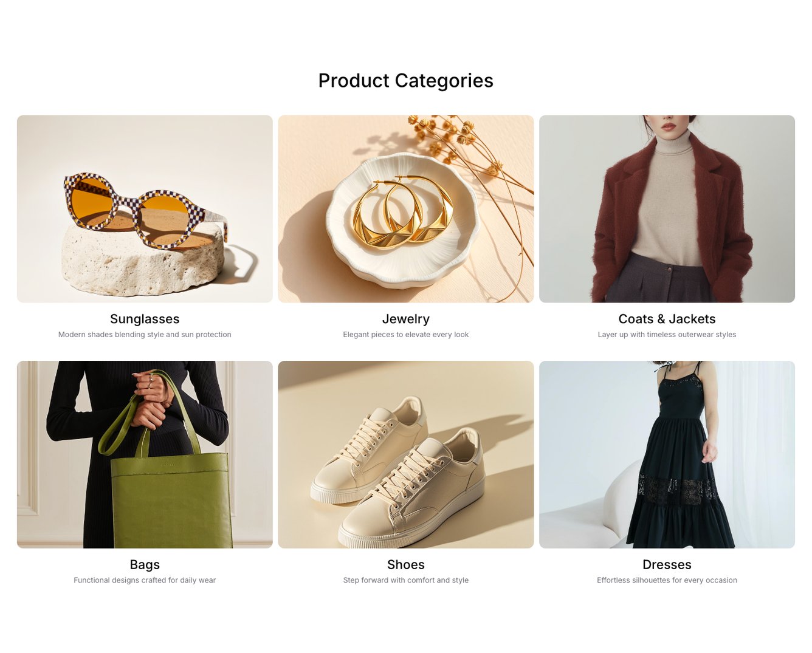Screen dimensions: 812x653
Task: Open the Jewelry category image
Action: coord(406,209)
